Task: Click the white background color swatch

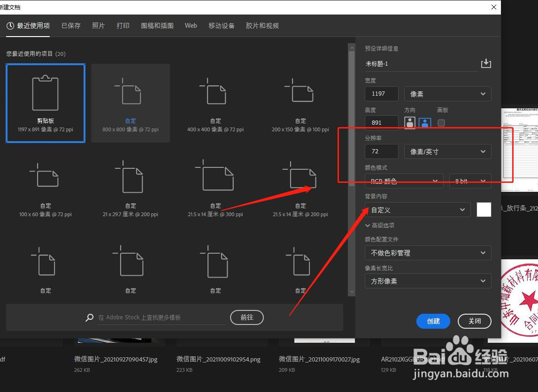Action: pyautogui.click(x=484, y=210)
